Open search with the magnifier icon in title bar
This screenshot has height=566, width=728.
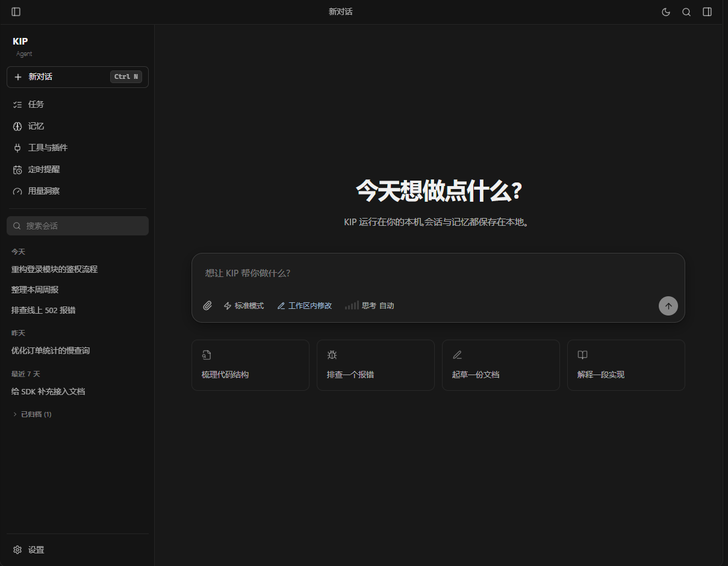click(x=686, y=12)
